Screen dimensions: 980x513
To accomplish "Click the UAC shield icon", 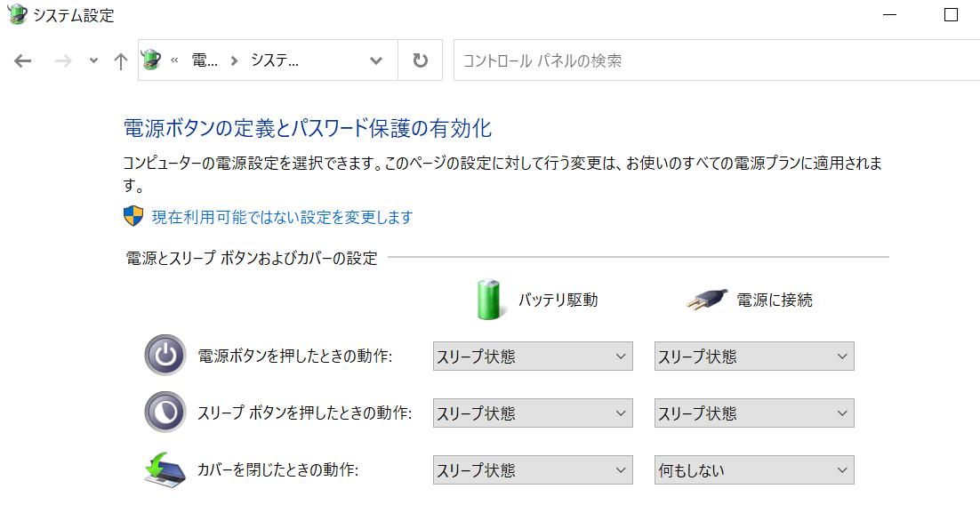I will pos(133,216).
